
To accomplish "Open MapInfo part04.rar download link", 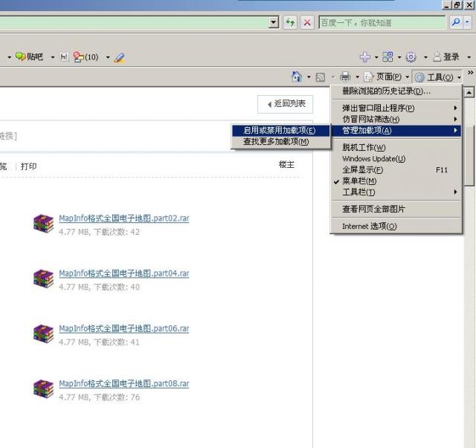I will [x=123, y=274].
